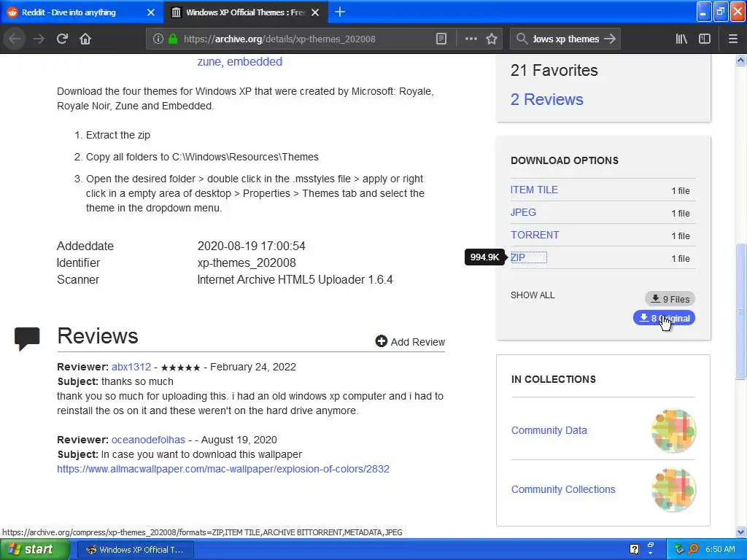Toggle Reader View icon in address bar
Viewport: 747px width, 560px height.
click(x=441, y=39)
